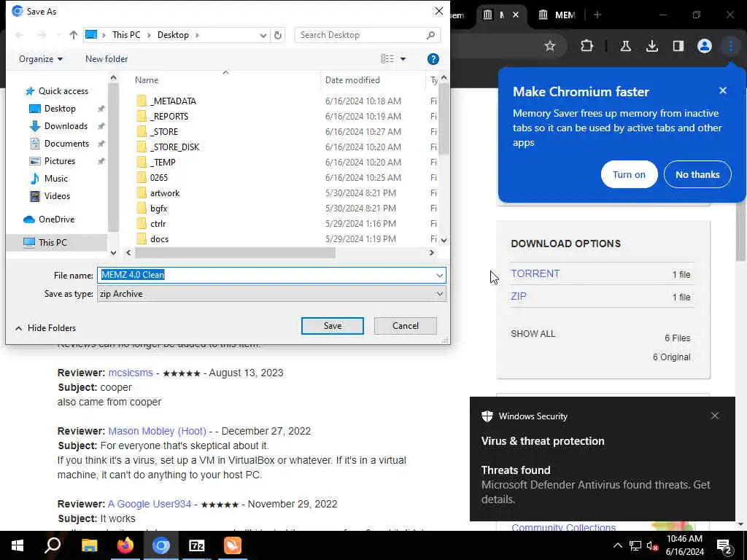Open reviewer mcsicsms profile
This screenshot has height=560, width=747.
131,373
